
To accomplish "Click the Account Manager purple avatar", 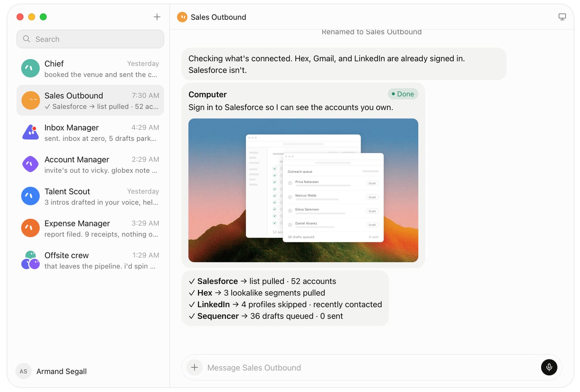I will pos(30,164).
